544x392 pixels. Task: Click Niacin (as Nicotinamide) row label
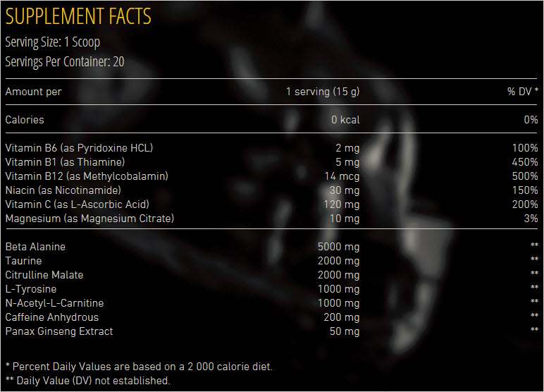(63, 190)
